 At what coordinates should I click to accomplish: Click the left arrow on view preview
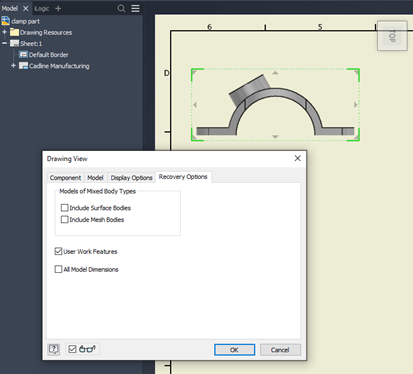[x=195, y=105]
